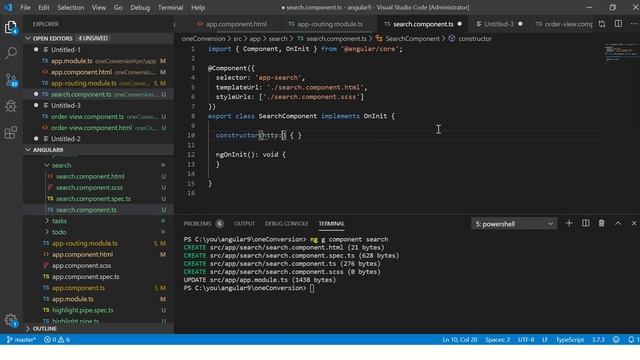Open the Manage gear menu
The height and width of the screenshot is (360, 640).
click(x=11, y=320)
